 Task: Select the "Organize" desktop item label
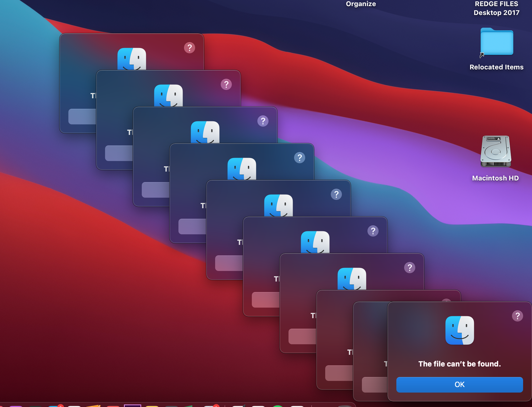tap(361, 4)
